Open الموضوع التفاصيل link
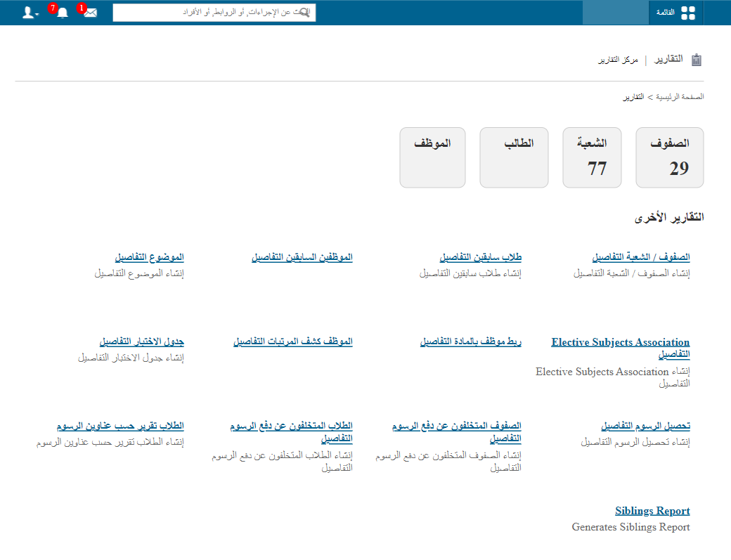Screen dimensions: 731x560 tap(149, 257)
